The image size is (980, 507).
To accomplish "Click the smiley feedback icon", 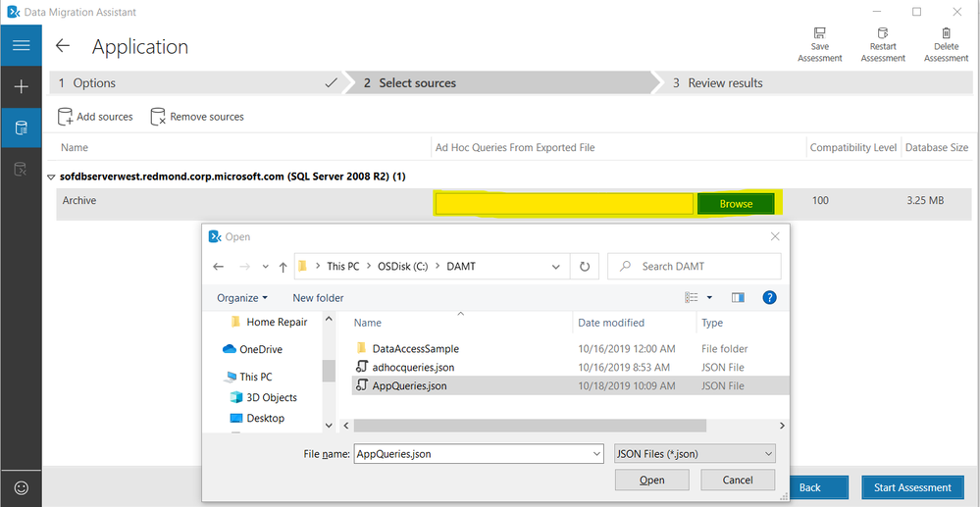I will point(22,487).
